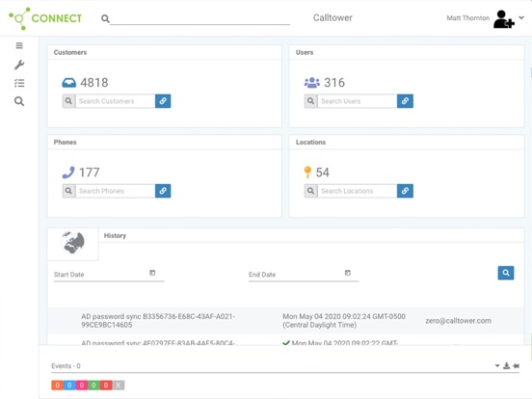Viewport: 532px width, 399px height.
Task: Click the add user icon beside Matt Thornton
Action: 503,19
